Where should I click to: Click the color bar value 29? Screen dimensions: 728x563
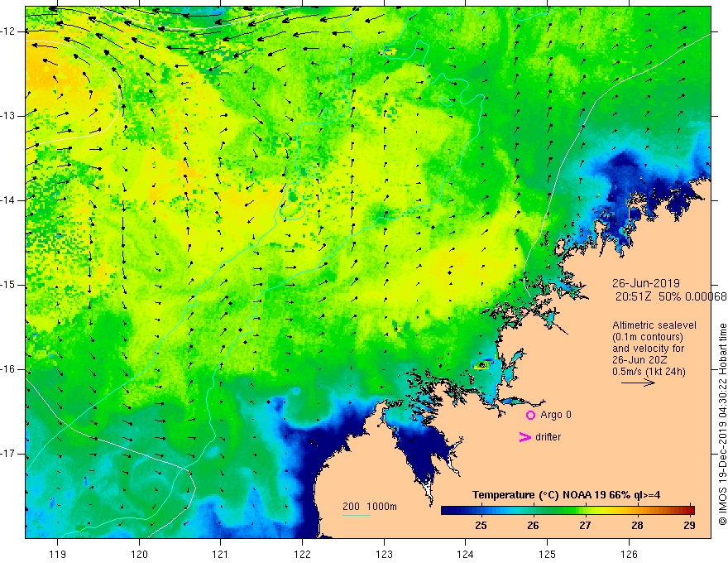point(689,526)
